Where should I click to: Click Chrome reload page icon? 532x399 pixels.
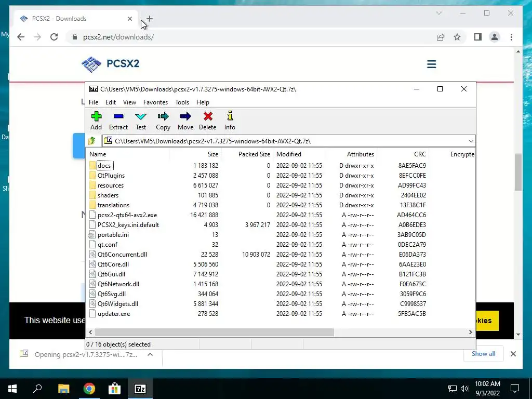point(54,37)
